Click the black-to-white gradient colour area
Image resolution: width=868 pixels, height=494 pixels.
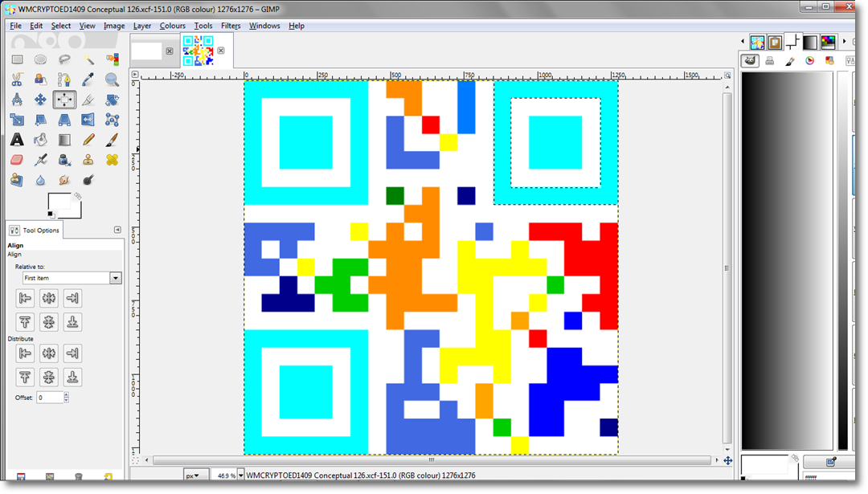point(787,260)
